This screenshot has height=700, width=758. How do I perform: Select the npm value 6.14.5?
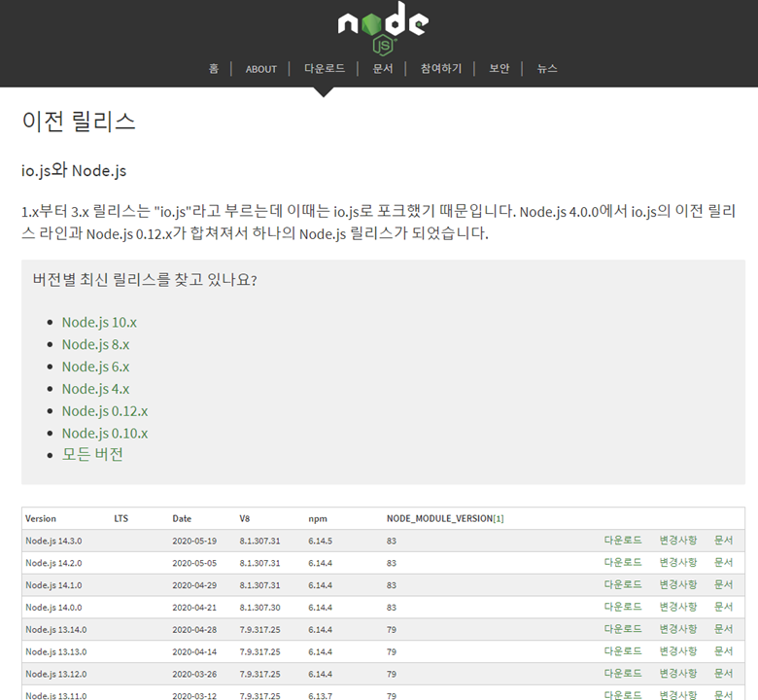click(x=320, y=541)
